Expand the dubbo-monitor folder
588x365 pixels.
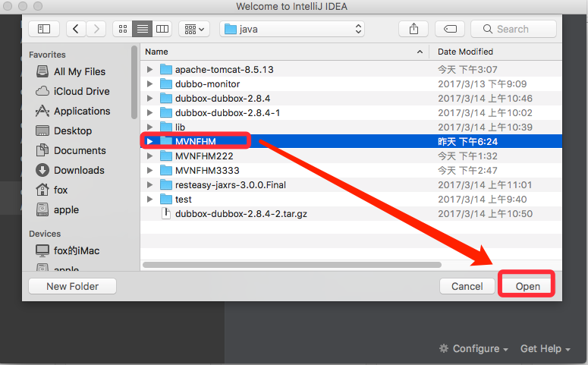(149, 83)
